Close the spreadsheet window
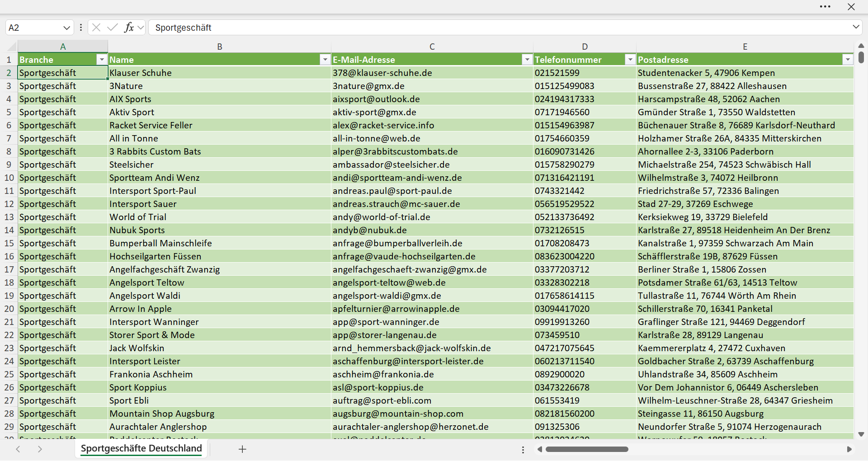The width and height of the screenshot is (868, 461). click(x=851, y=7)
